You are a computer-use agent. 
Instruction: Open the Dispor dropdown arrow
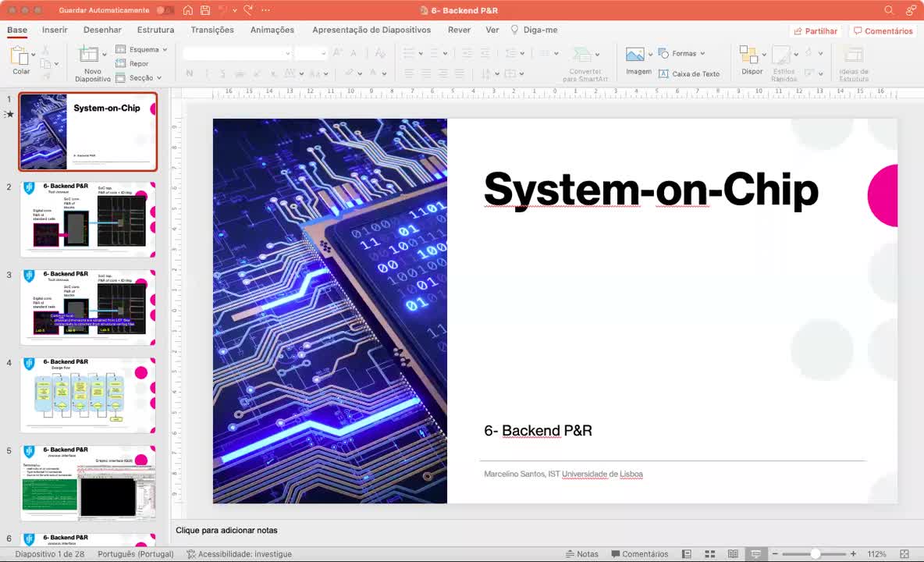click(x=764, y=54)
